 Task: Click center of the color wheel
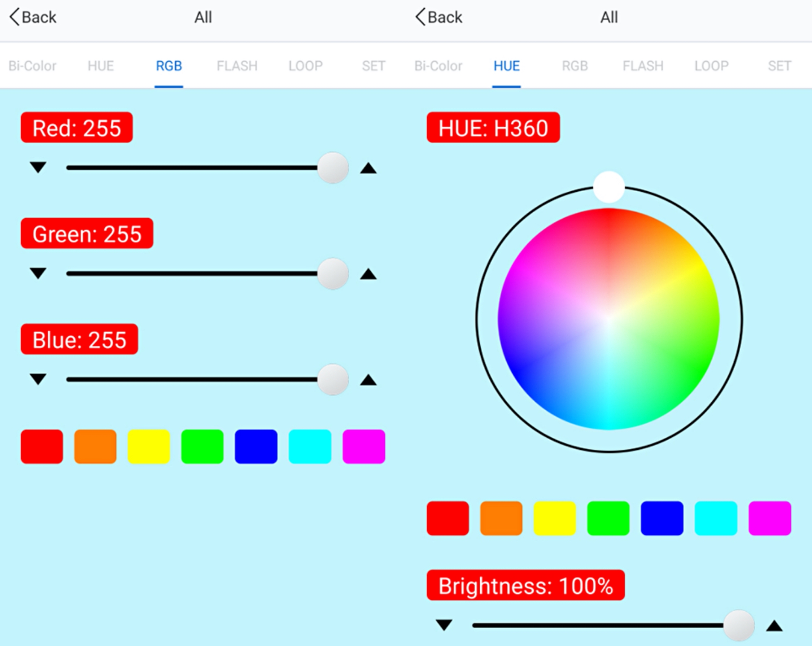click(x=608, y=319)
